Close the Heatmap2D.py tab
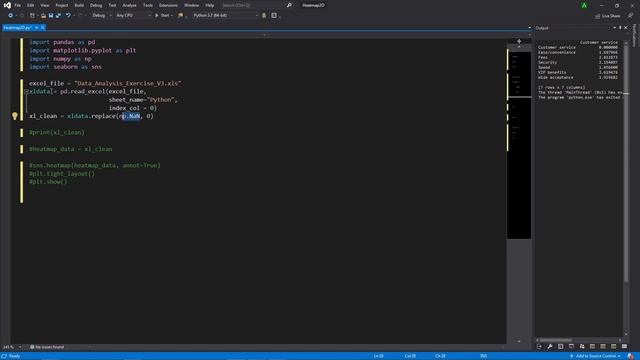Screen dimensions: 640x360 tap(42, 28)
